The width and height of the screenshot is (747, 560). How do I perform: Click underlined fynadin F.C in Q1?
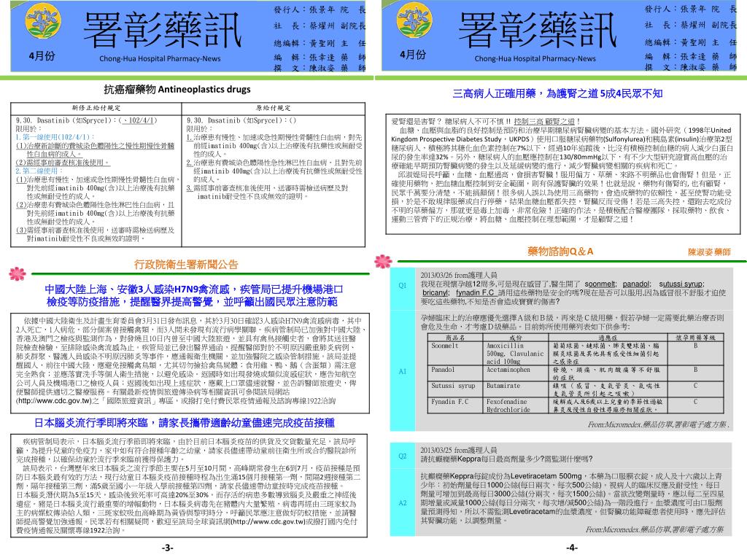(x=475, y=292)
